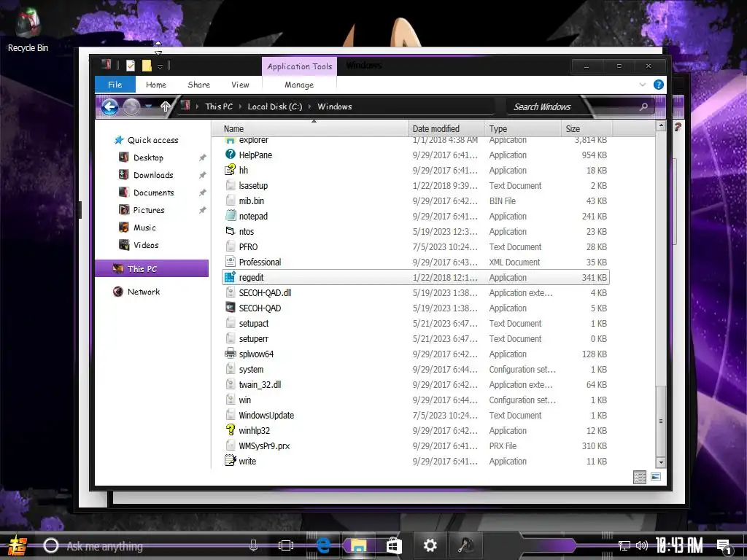The width and height of the screenshot is (747, 560).
Task: Select Application Tools contextual tab
Action: (x=300, y=66)
